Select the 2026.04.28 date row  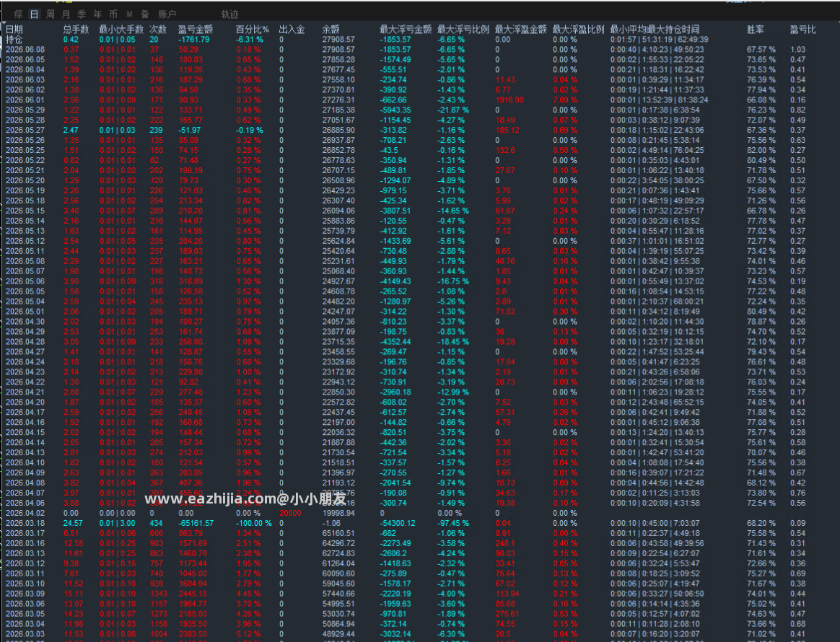25,342
